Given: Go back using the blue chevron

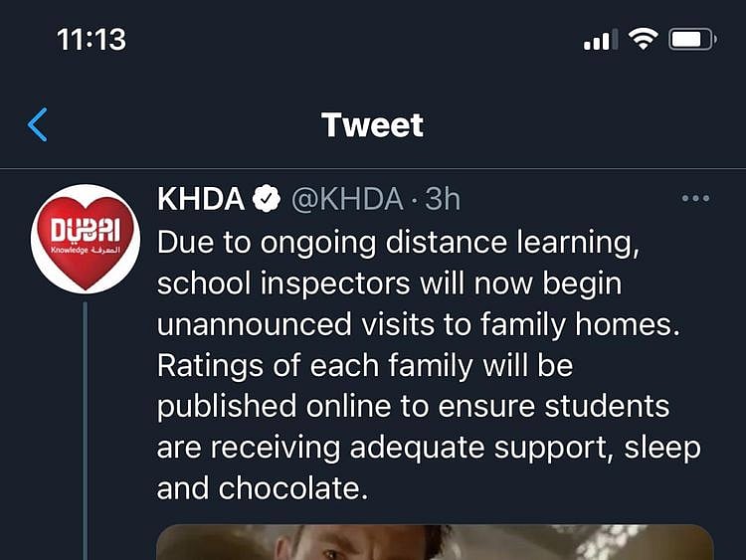Looking at the screenshot, I should click(38, 125).
